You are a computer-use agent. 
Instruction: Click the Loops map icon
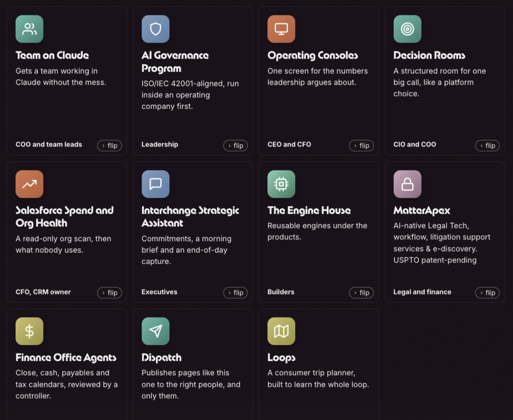tap(282, 331)
